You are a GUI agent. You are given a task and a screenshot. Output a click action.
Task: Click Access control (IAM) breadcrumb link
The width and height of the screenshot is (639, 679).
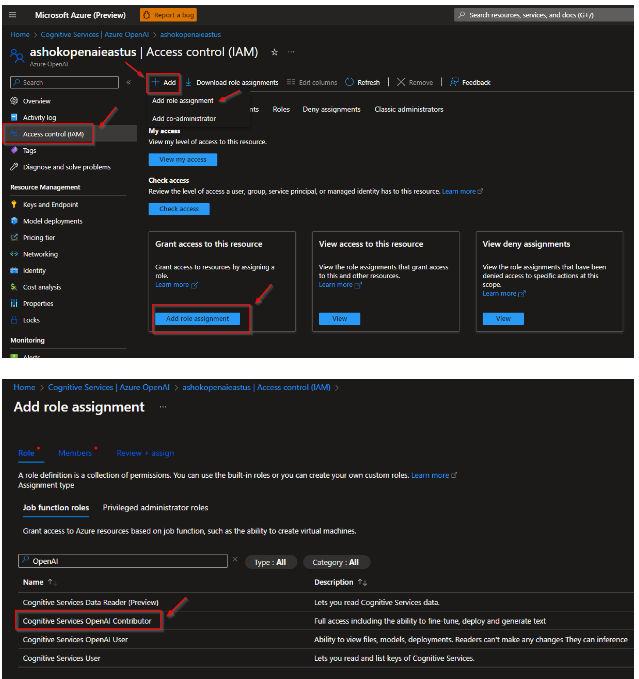coord(256,388)
